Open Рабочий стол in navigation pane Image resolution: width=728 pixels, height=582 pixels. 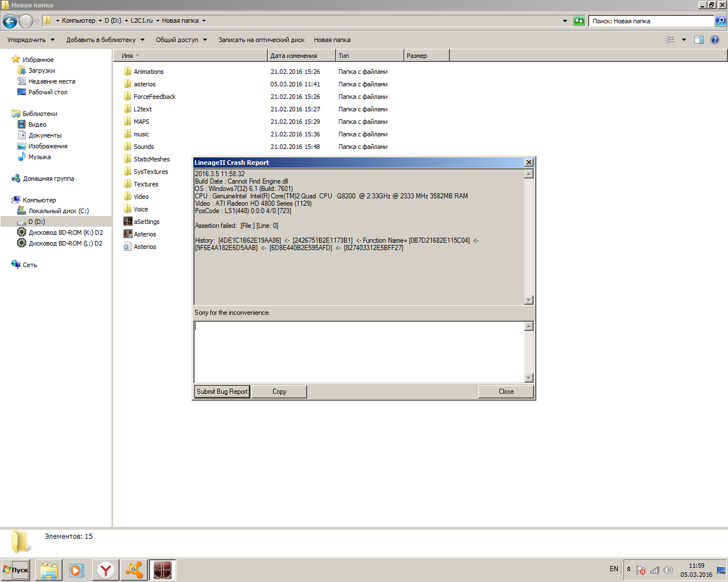(x=48, y=92)
